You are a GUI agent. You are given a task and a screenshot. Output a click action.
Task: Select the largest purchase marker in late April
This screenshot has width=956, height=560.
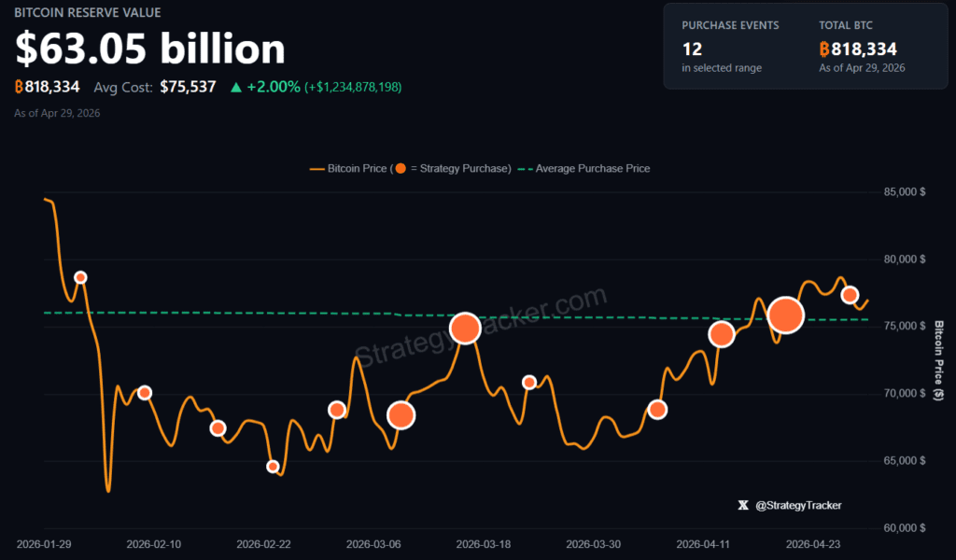[x=786, y=315]
